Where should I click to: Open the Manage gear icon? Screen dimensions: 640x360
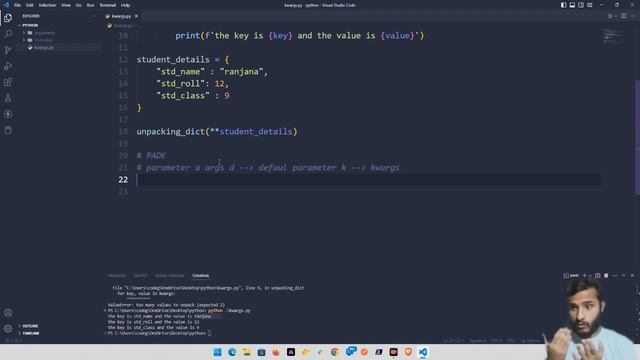8,328
